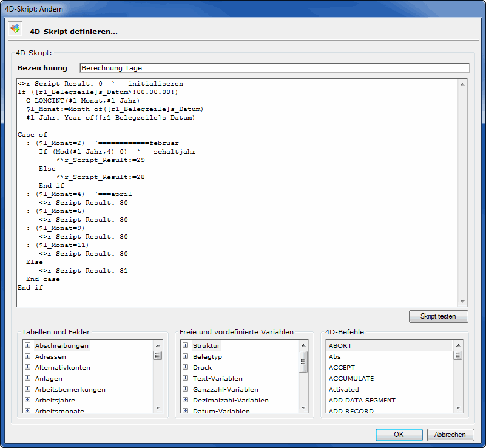486x448 pixels.
Task: Expand the Abschreibungen table node
Action: [x=28, y=345]
